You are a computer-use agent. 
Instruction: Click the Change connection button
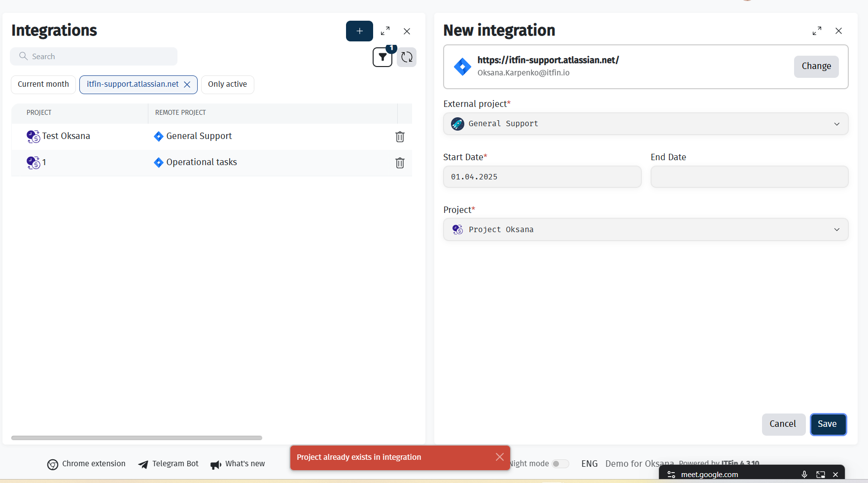816,67
